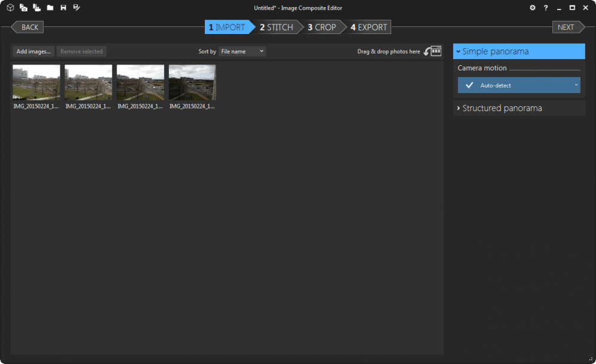The width and height of the screenshot is (596, 364).
Task: Click the Add images button
Action: tap(33, 51)
